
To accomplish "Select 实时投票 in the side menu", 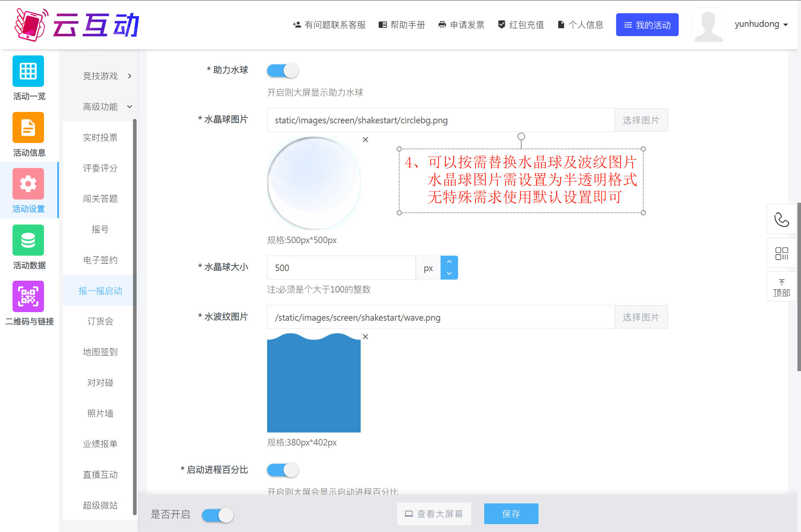I will click(x=100, y=137).
